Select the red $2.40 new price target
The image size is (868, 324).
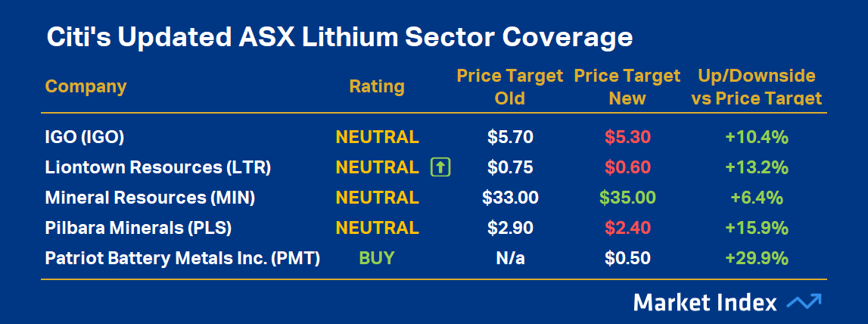coord(627,228)
